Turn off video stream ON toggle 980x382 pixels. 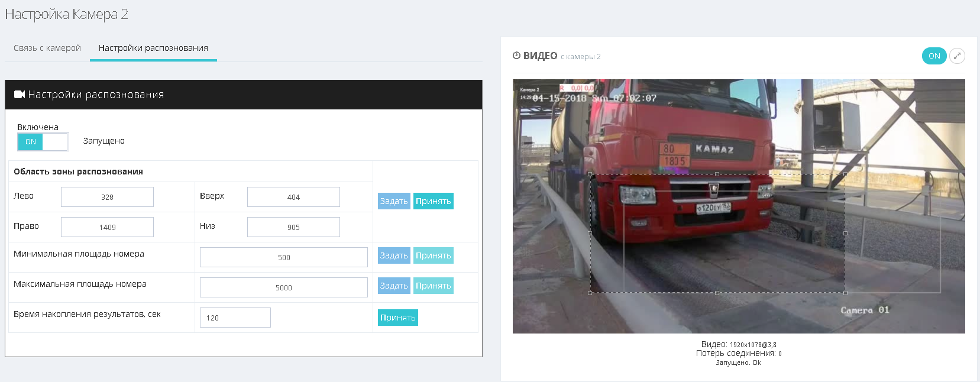pos(934,56)
